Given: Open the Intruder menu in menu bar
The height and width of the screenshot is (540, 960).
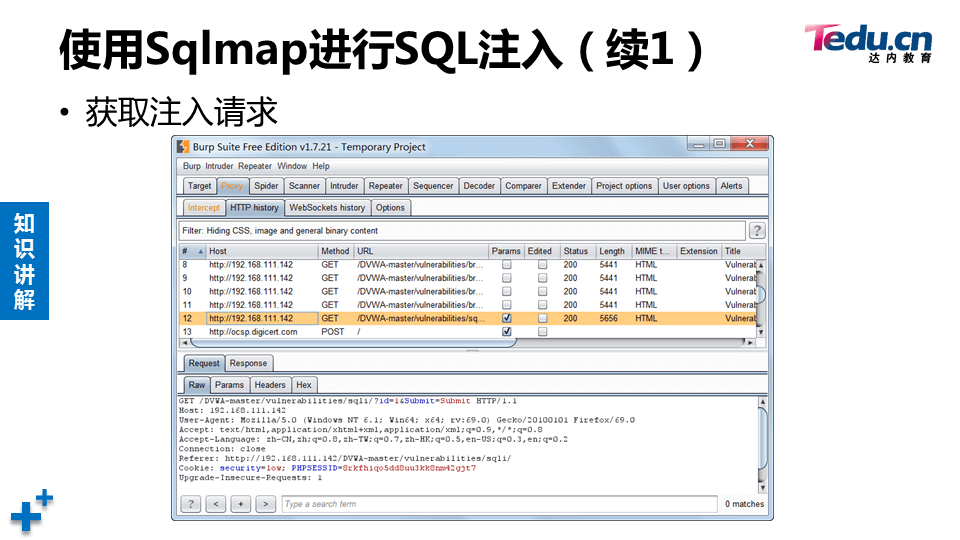Looking at the screenshot, I should coord(219,166).
